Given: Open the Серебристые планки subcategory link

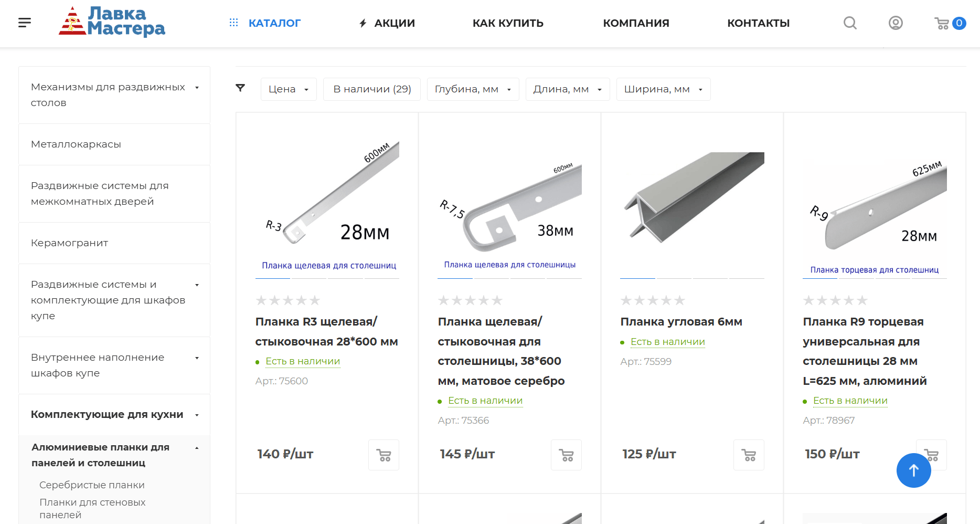Looking at the screenshot, I should 92,485.
